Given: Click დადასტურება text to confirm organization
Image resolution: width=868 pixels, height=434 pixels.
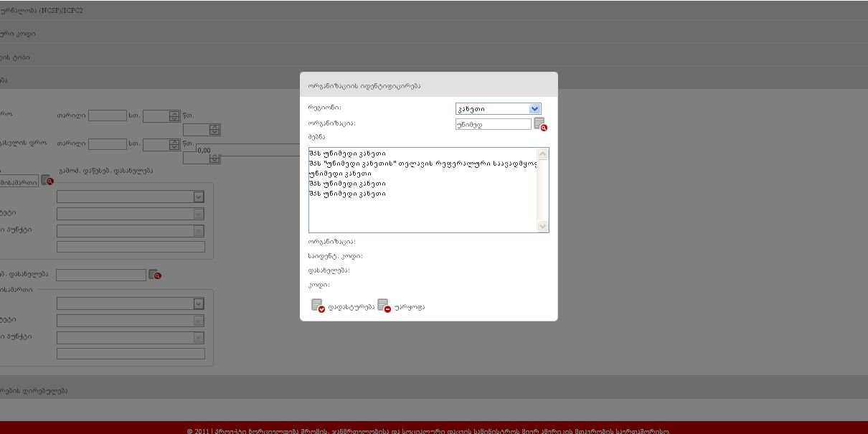Looking at the screenshot, I should pyautogui.click(x=351, y=307).
